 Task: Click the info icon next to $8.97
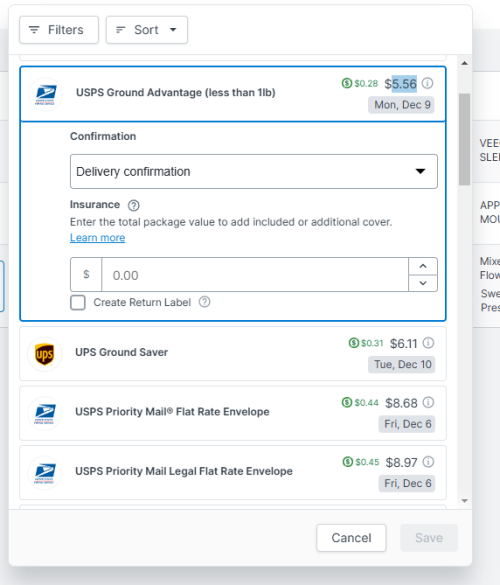click(x=428, y=462)
